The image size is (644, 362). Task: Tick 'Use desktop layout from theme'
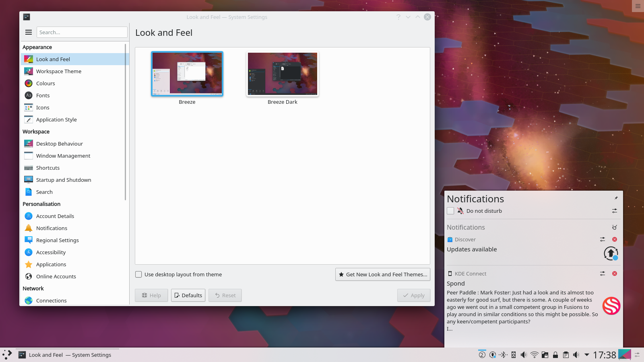(138, 274)
